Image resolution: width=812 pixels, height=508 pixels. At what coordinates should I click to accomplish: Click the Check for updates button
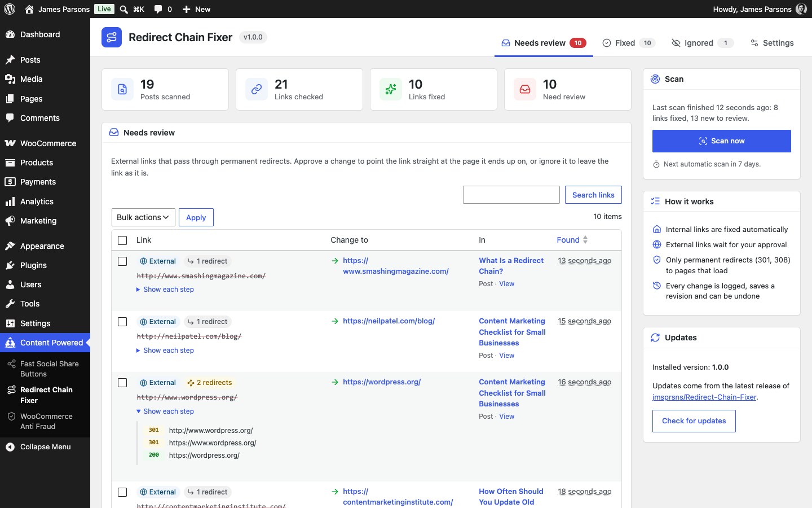pyautogui.click(x=694, y=421)
